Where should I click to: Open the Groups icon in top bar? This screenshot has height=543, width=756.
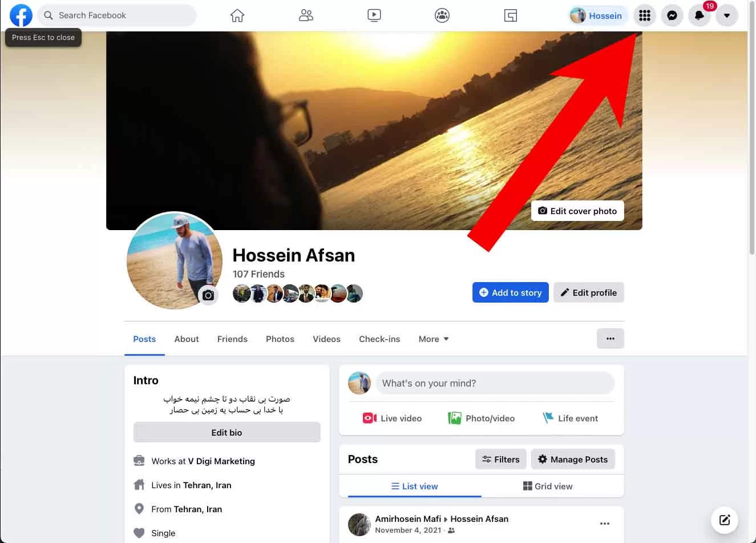click(x=442, y=15)
